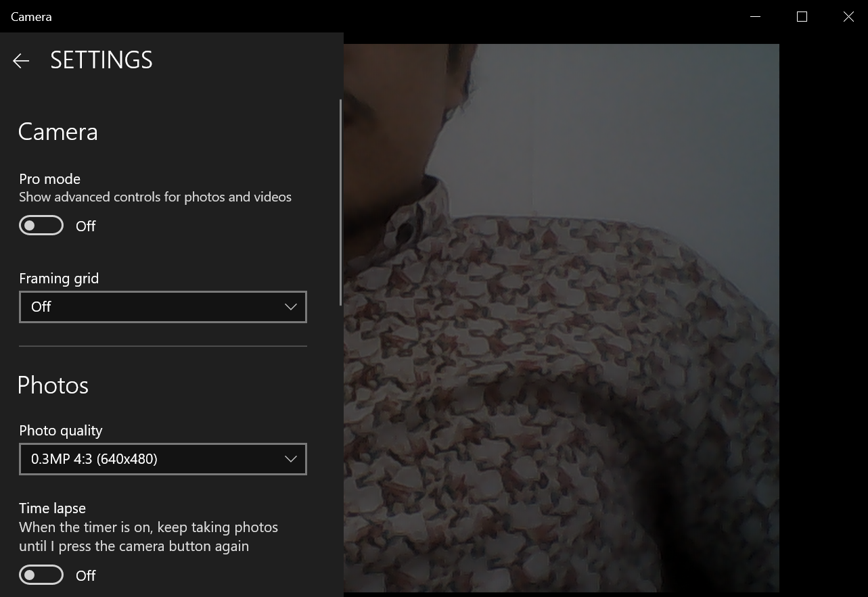Click the "Camera" section heading
Viewport: 868px width, 597px height.
coord(58,131)
